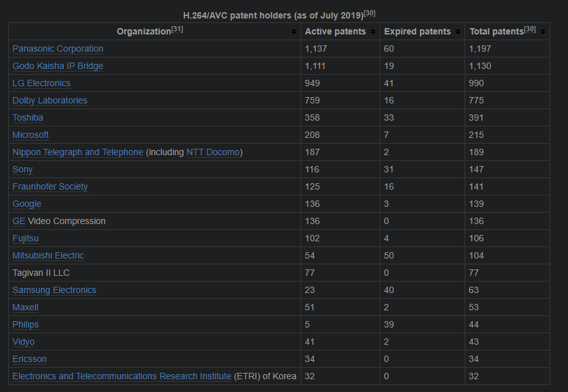Image resolution: width=568 pixels, height=392 pixels.
Task: Sort by Active patents arrows
Action: pyautogui.click(x=373, y=32)
